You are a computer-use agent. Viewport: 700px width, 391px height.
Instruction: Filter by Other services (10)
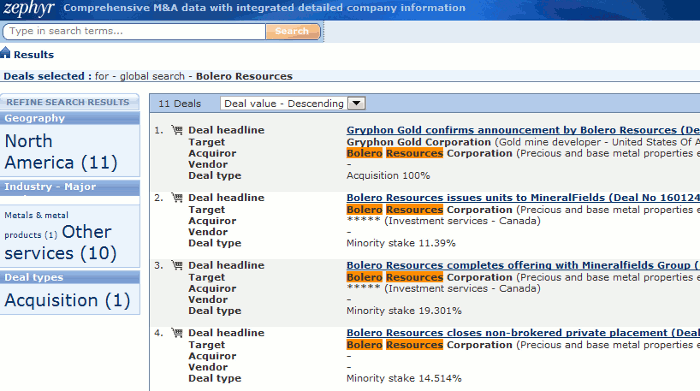coord(61,242)
